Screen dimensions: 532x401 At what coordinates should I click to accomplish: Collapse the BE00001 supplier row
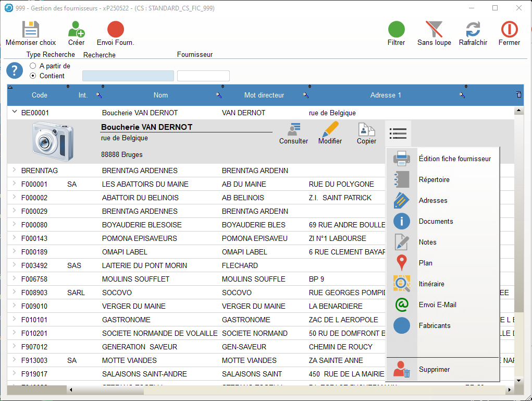point(14,112)
